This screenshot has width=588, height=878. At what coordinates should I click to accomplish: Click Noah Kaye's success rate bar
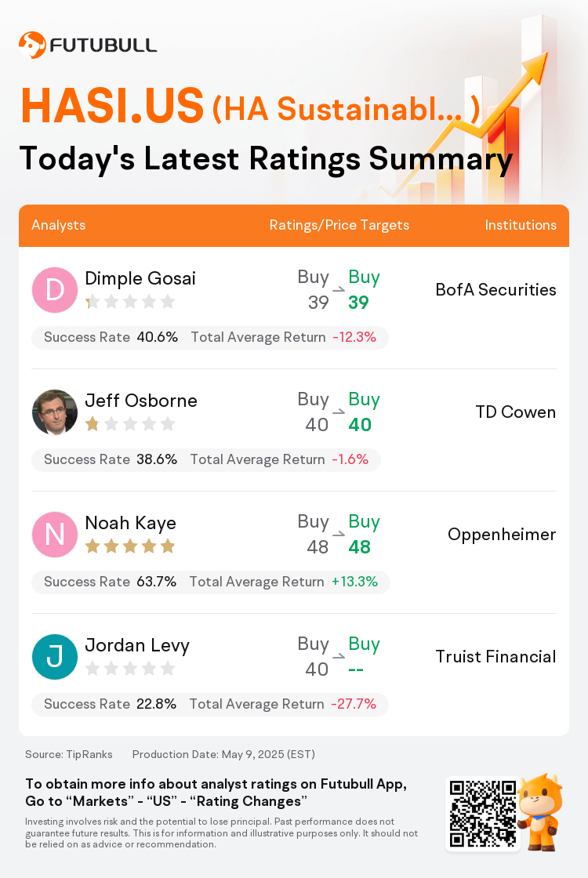click(211, 582)
